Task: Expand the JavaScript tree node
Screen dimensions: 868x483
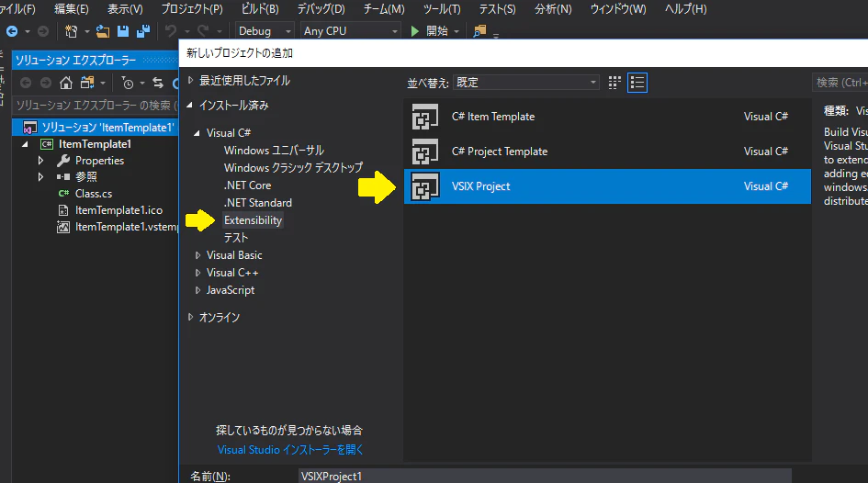Action: pos(197,290)
